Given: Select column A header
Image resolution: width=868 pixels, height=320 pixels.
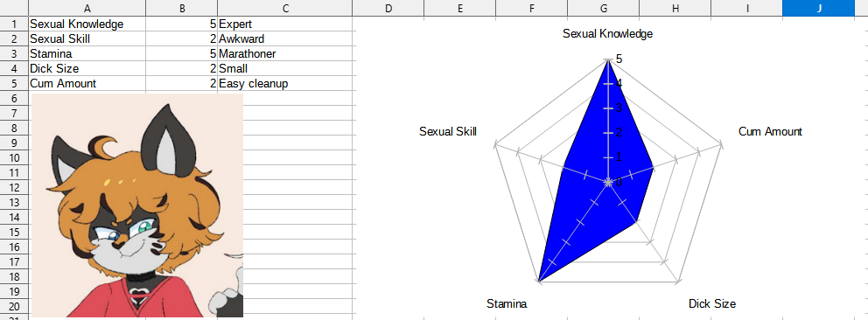Looking at the screenshot, I should click(87, 8).
